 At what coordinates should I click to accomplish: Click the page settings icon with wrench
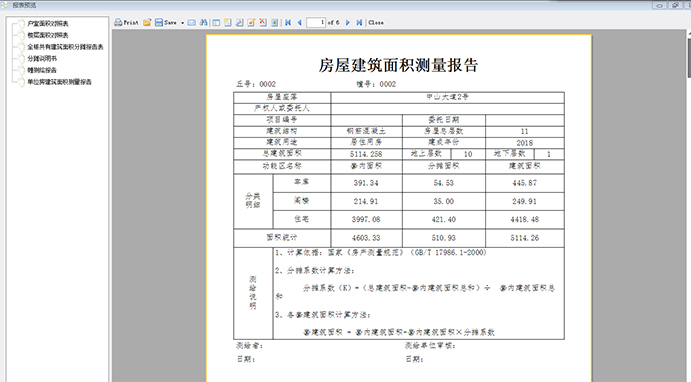tap(239, 22)
